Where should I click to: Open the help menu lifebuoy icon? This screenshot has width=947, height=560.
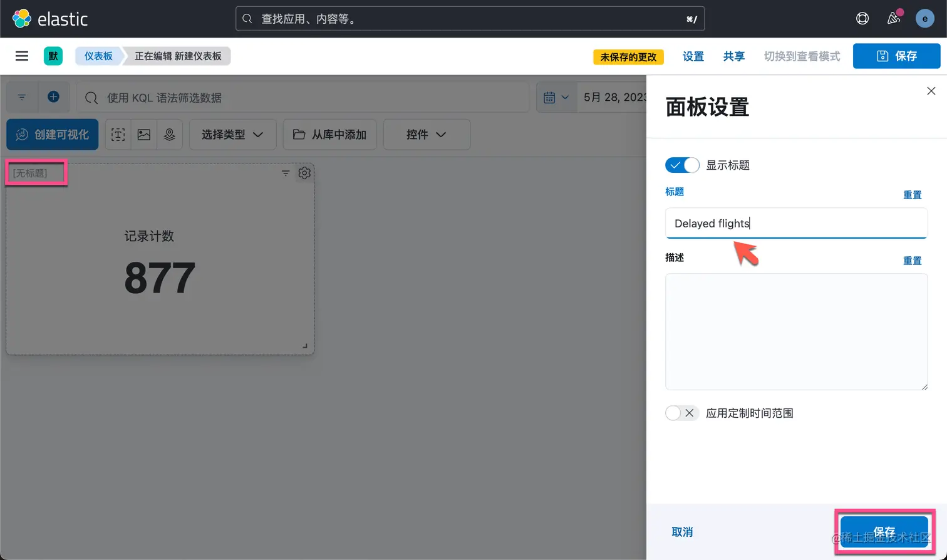[862, 19]
